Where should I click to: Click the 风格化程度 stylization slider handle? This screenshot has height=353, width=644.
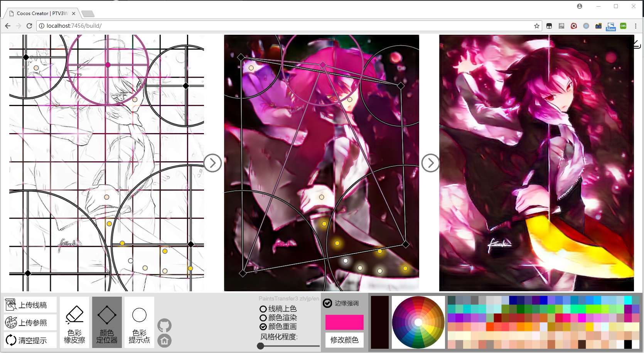pyautogui.click(x=261, y=346)
